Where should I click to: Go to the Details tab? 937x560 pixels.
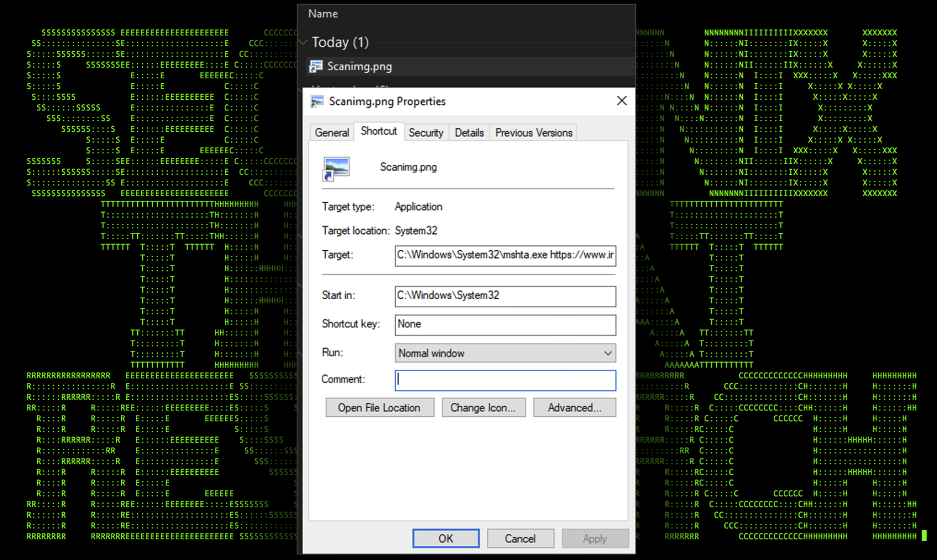pos(469,133)
